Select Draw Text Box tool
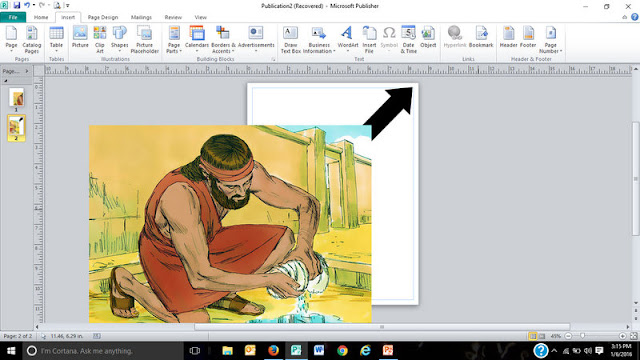Viewport: 640px width, 360px height. 291,39
